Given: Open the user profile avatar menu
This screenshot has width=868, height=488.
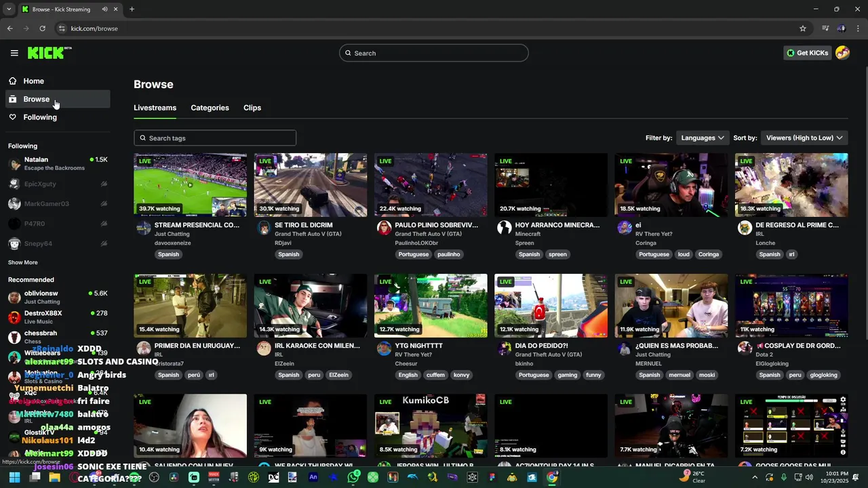Looking at the screenshot, I should pos(842,53).
